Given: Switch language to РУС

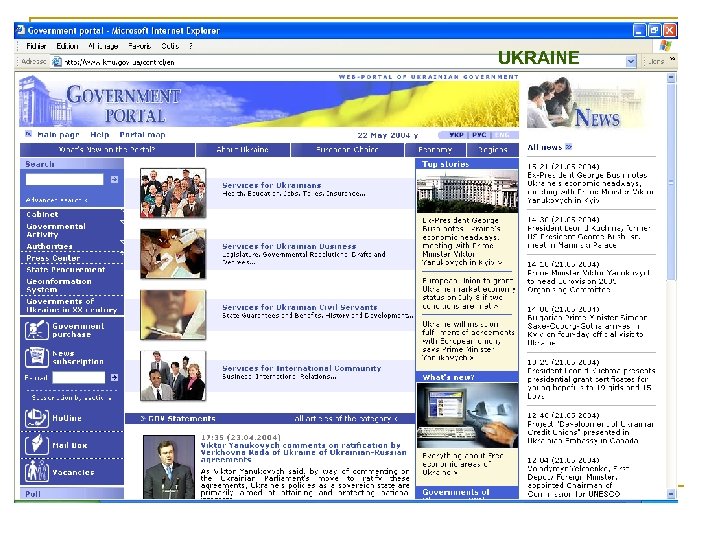Looking at the screenshot, I should point(479,135).
